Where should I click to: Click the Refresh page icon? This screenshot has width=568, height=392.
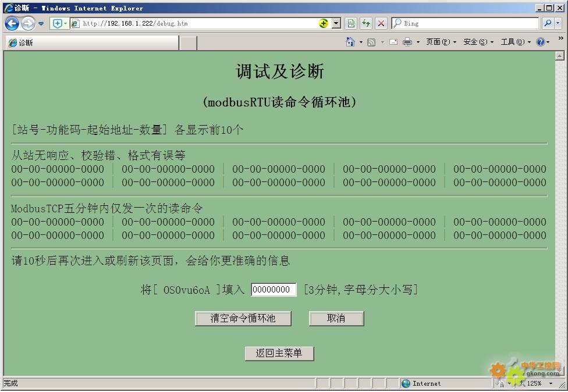[x=366, y=23]
